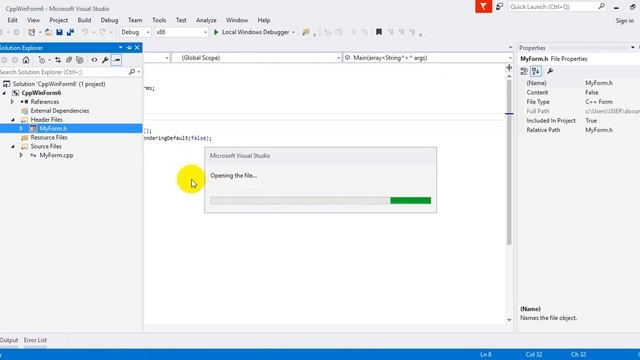Click Solution Explorer search magnifier icon
This screenshot has width=640, height=360.
click(x=132, y=72)
